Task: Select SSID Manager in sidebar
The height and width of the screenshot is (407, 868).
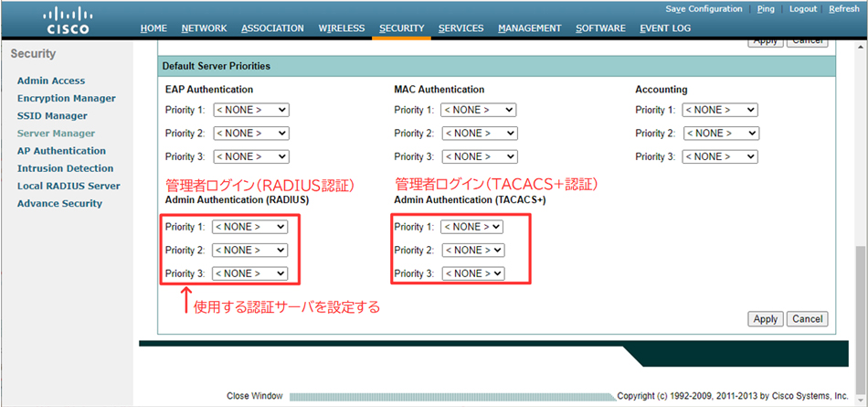Action: point(52,116)
